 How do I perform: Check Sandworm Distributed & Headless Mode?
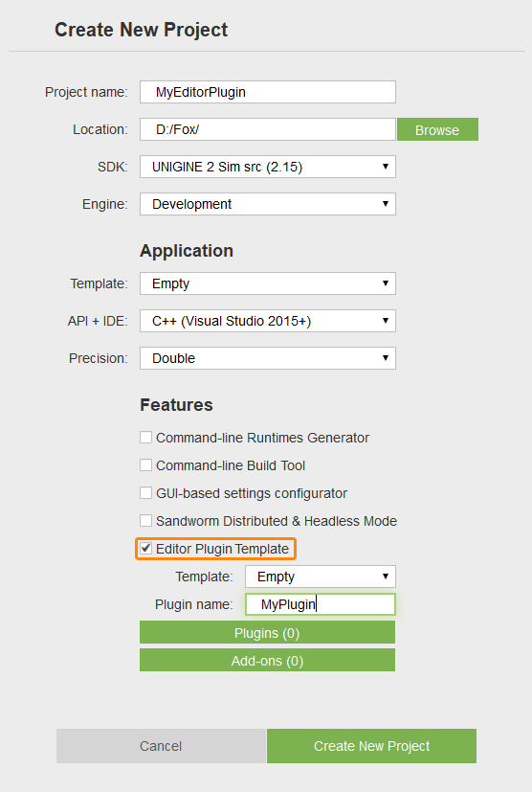coord(145,521)
